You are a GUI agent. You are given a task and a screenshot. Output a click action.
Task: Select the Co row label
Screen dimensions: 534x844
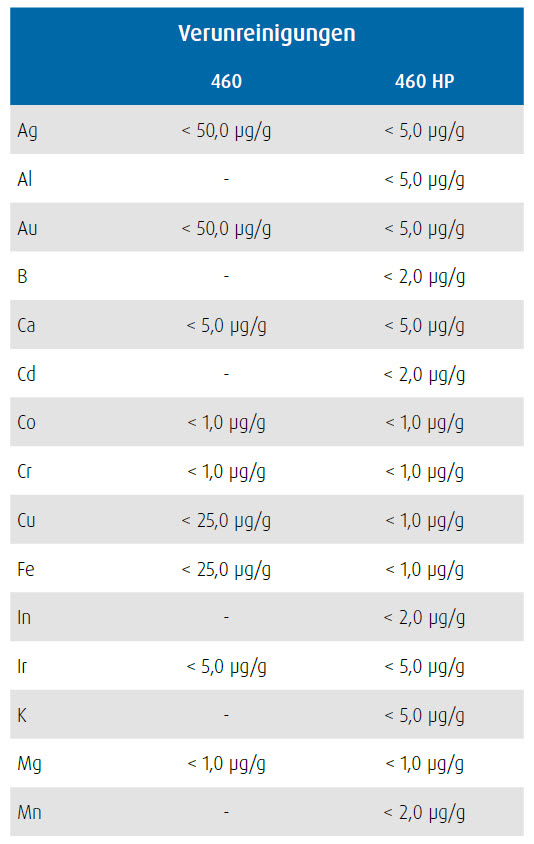click(26, 422)
